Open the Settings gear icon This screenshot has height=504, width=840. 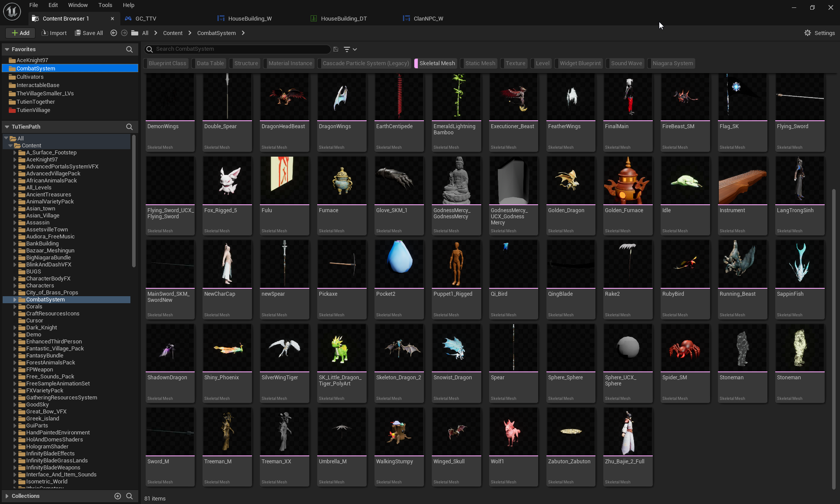point(808,33)
